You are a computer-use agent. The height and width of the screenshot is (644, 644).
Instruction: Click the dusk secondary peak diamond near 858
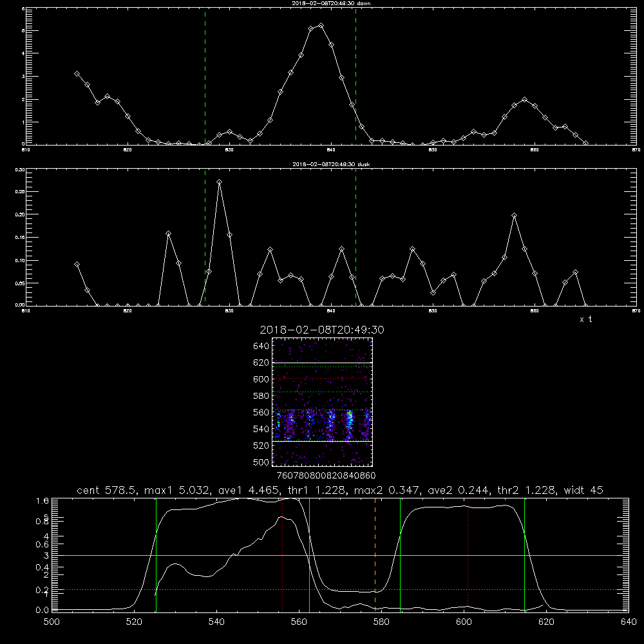pos(514,216)
